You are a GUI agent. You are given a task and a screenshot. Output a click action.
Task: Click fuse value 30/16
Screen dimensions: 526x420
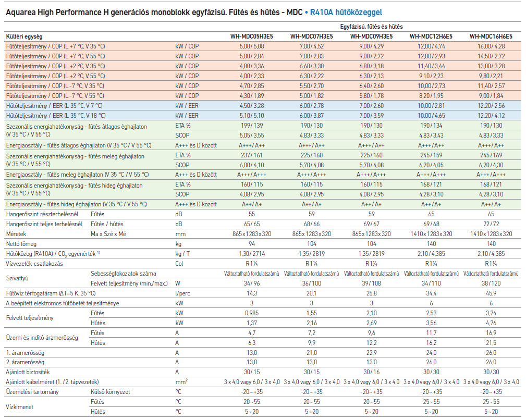pyautogui.click(x=371, y=372)
